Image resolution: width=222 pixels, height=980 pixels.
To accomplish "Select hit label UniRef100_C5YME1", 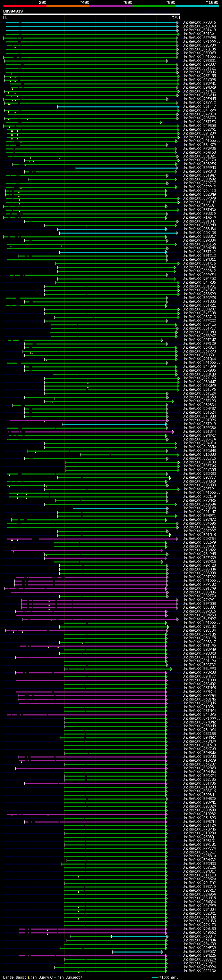I will pos(199,91).
